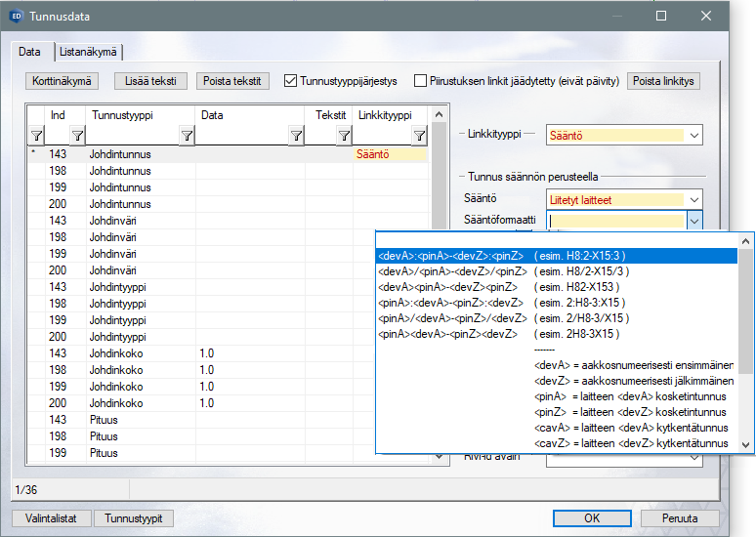Open the Sääntö dropdown with Liitetyt laitteet
The image size is (756, 537).
pos(693,200)
